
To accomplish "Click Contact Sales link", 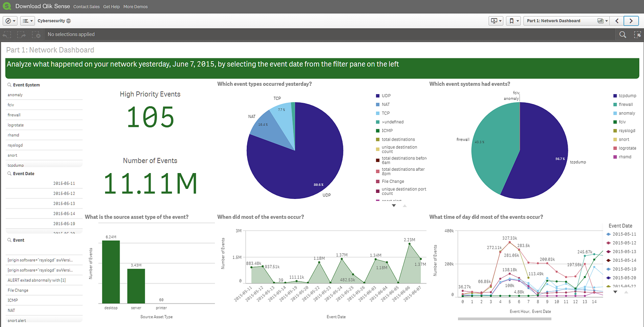I will [87, 7].
